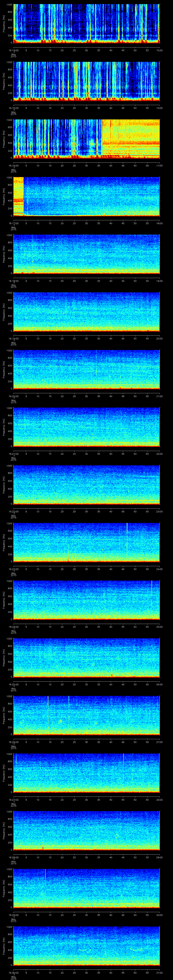Click the spectrogram panel starting at 16:22:00

pos(86,485)
